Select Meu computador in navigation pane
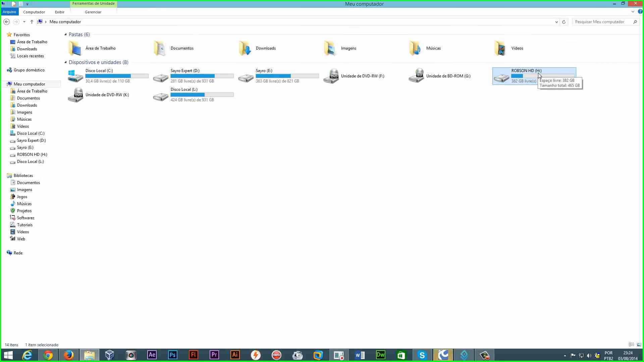Image resolution: width=644 pixels, height=362 pixels. pyautogui.click(x=29, y=84)
